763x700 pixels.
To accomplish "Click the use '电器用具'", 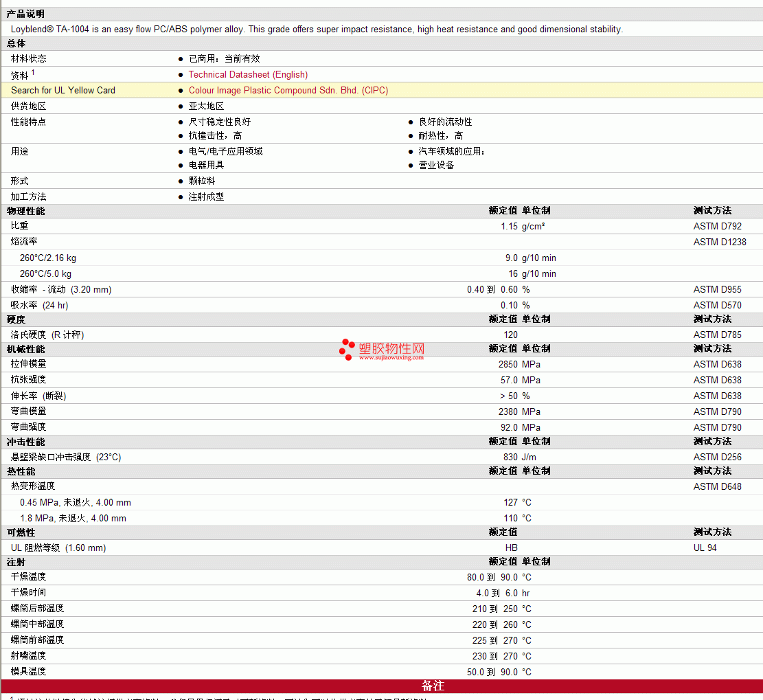I will [206, 165].
